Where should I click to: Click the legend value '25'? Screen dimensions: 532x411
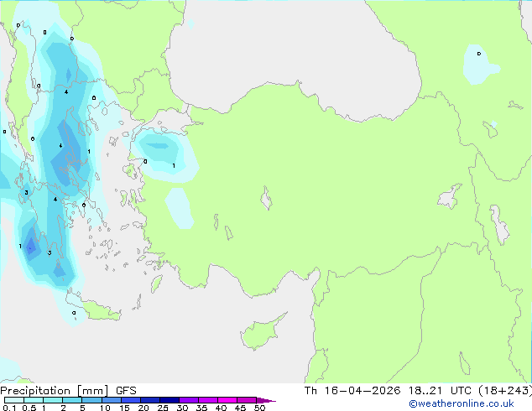click(x=163, y=408)
